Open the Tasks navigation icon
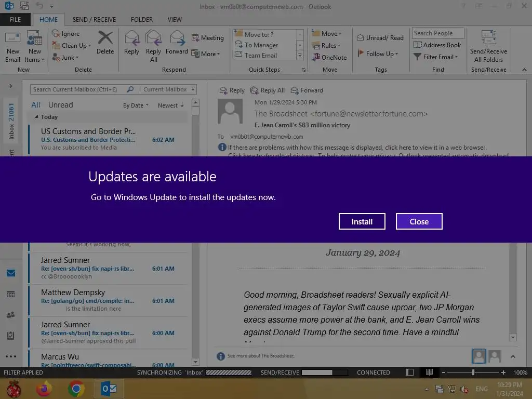 (11, 336)
